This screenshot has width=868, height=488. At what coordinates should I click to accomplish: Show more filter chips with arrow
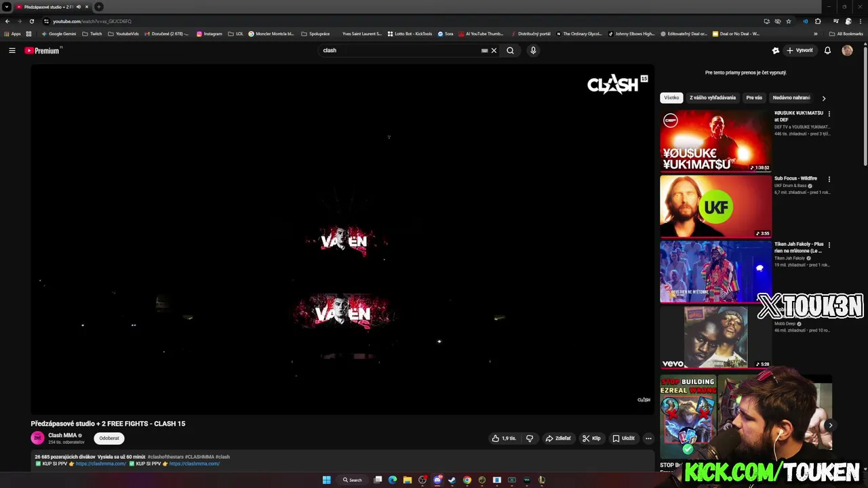coord(824,98)
